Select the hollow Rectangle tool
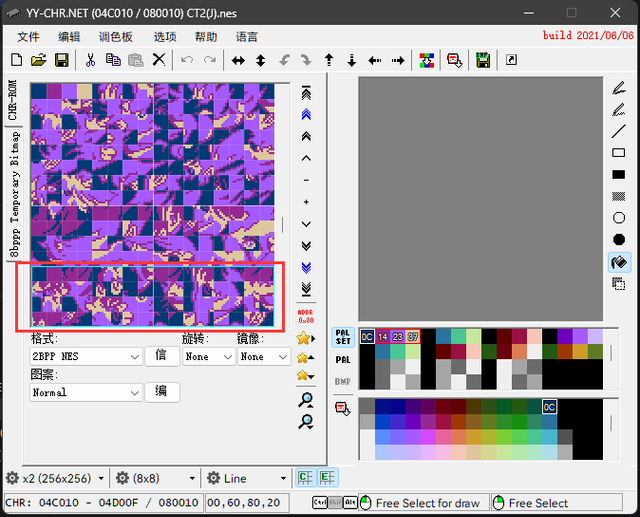 (x=619, y=153)
